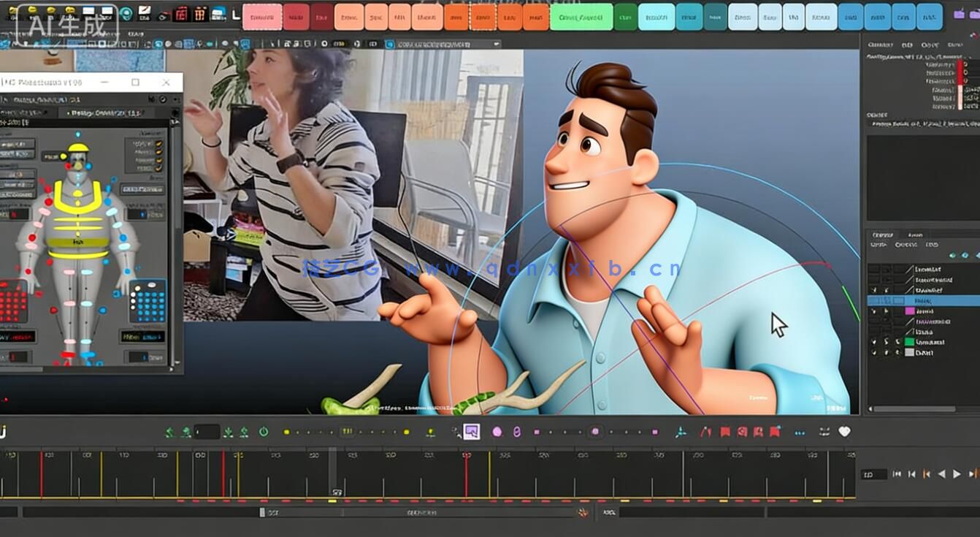Viewport: 980px width, 537px height.
Task: Click the white L-shaped icon in top toolbar
Action: 235,13
